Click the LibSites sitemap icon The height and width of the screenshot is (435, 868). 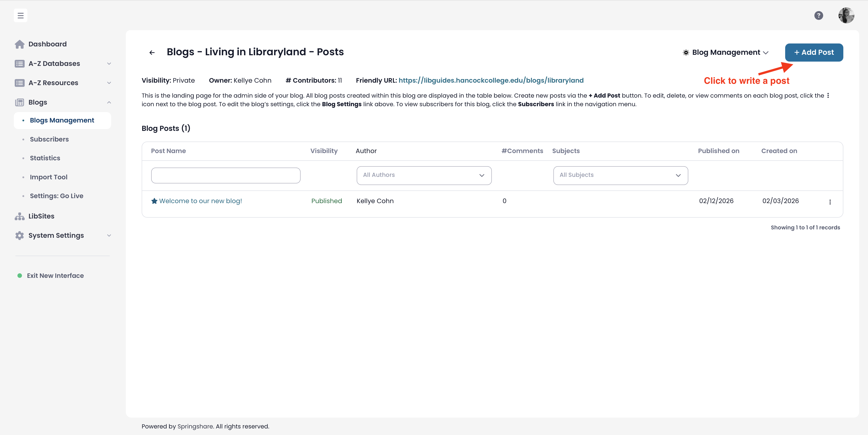pyautogui.click(x=19, y=216)
